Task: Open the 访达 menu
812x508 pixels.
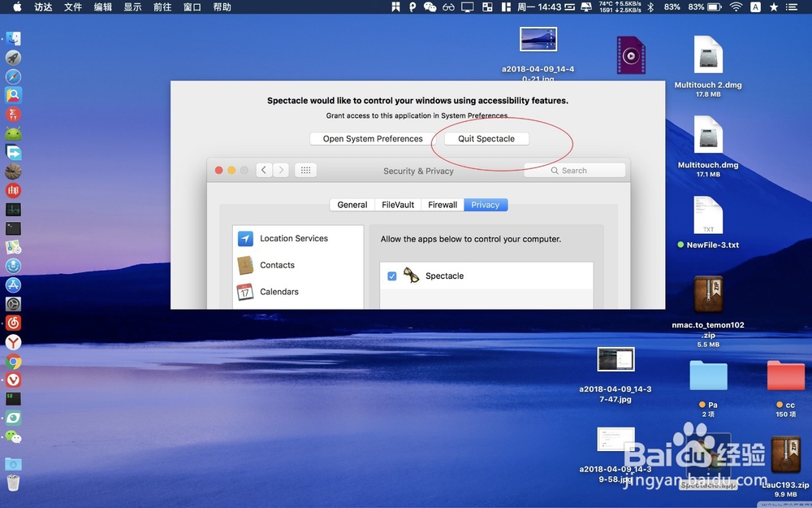Action: tap(44, 7)
